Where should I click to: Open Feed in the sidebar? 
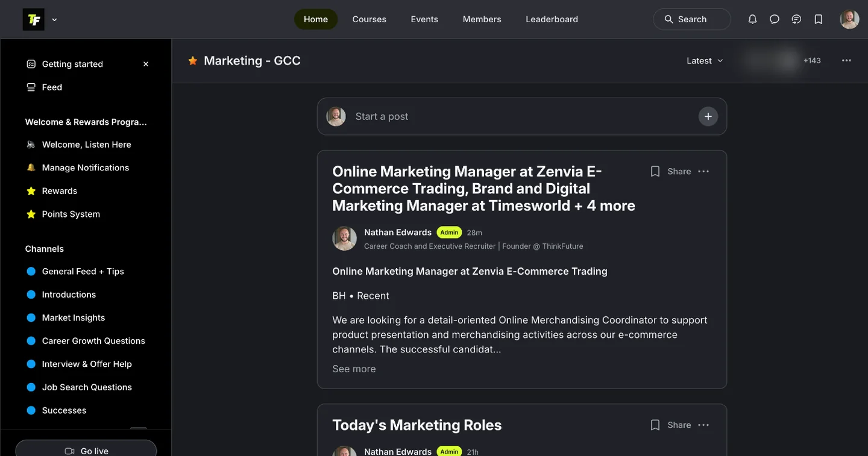click(x=52, y=87)
